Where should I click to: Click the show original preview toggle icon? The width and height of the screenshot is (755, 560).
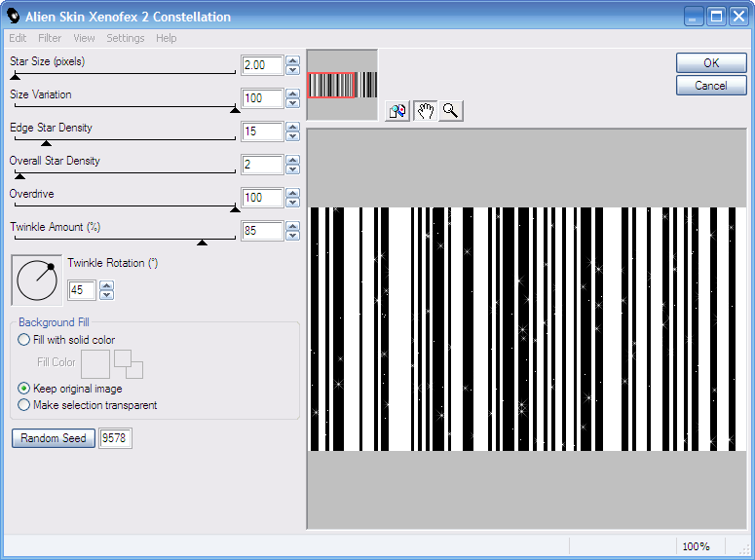point(396,111)
